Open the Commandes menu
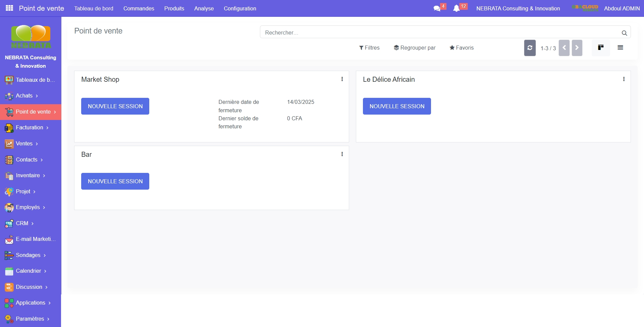The height and width of the screenshot is (327, 644). (139, 8)
